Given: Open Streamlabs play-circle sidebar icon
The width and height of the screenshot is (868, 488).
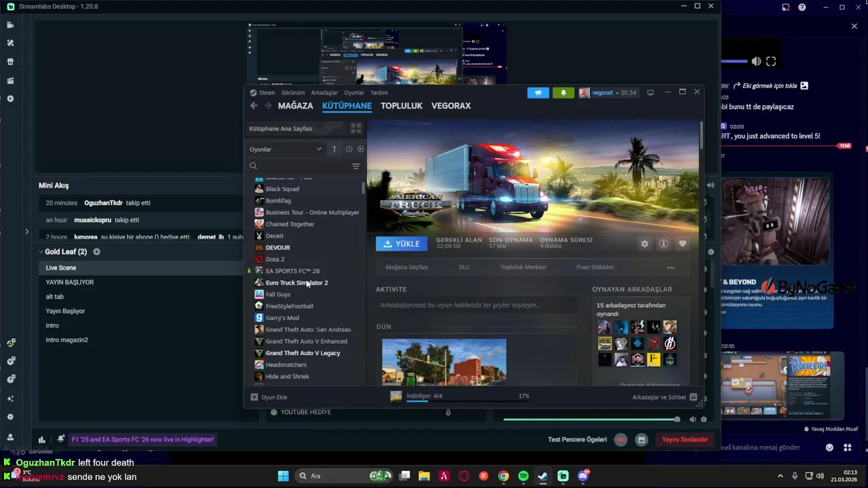Looking at the screenshot, I should (x=10, y=99).
